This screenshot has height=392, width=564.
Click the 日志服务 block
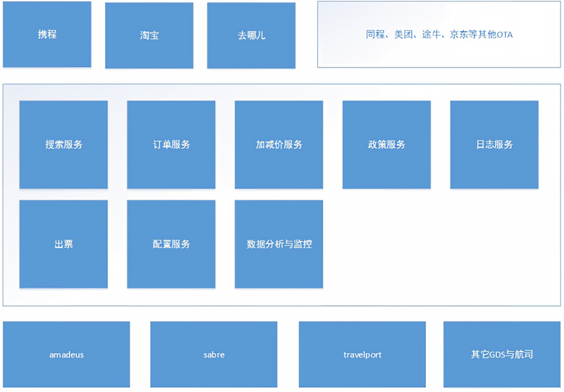pyautogui.click(x=494, y=145)
